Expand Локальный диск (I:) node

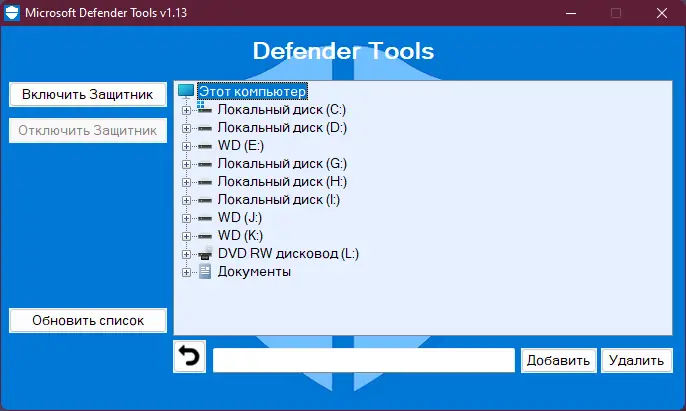coord(186,200)
